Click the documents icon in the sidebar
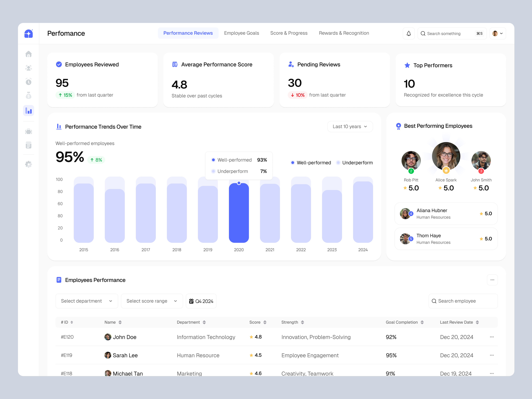The height and width of the screenshot is (399, 532). [29, 145]
